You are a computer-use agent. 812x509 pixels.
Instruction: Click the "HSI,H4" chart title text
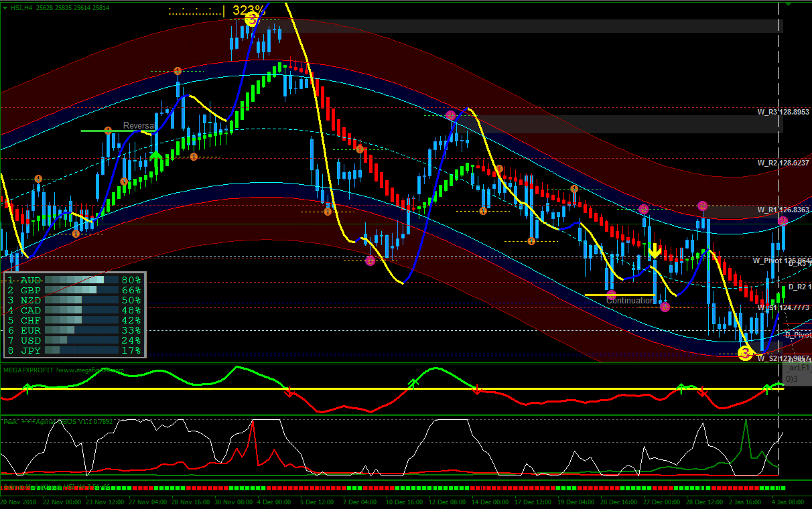tap(20, 7)
